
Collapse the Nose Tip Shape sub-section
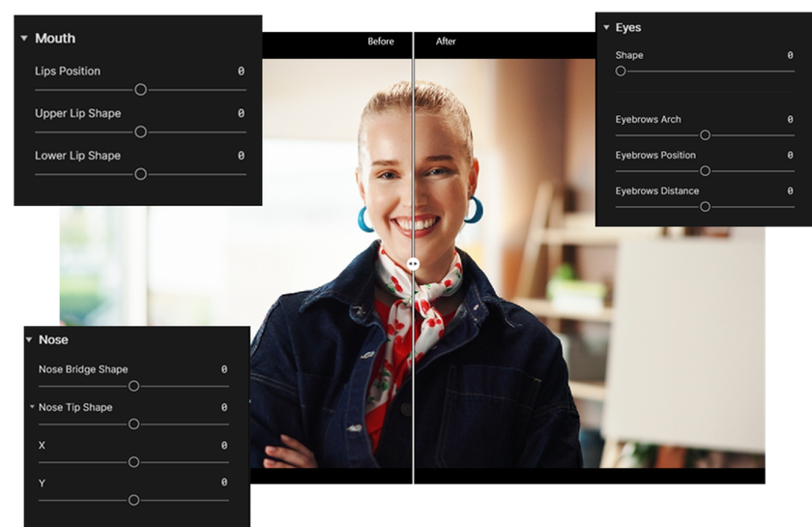tap(32, 407)
